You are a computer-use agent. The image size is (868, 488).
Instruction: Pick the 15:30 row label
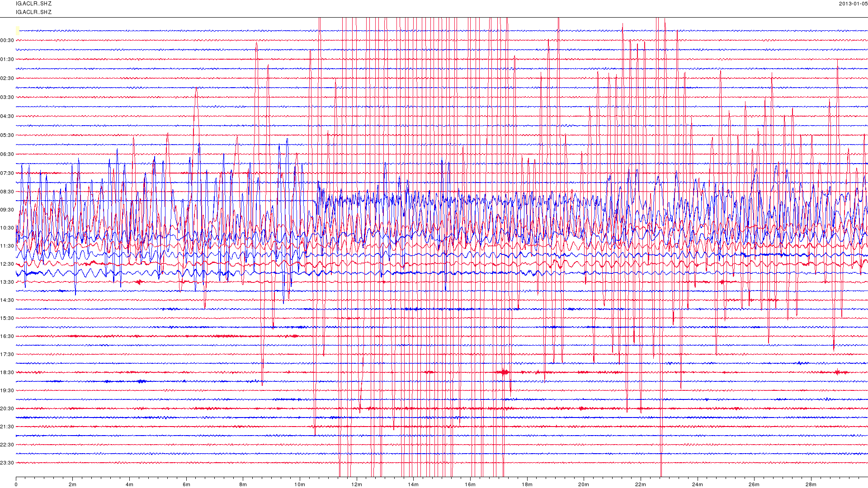7,319
